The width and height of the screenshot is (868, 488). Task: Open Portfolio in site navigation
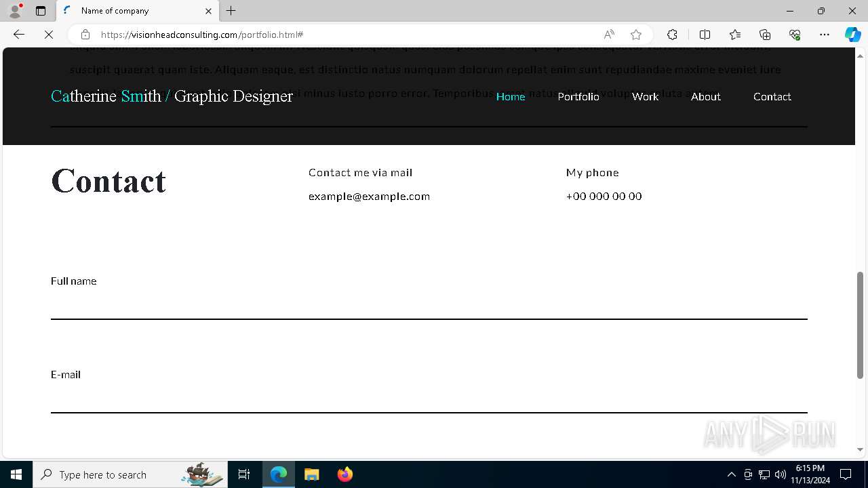[578, 96]
